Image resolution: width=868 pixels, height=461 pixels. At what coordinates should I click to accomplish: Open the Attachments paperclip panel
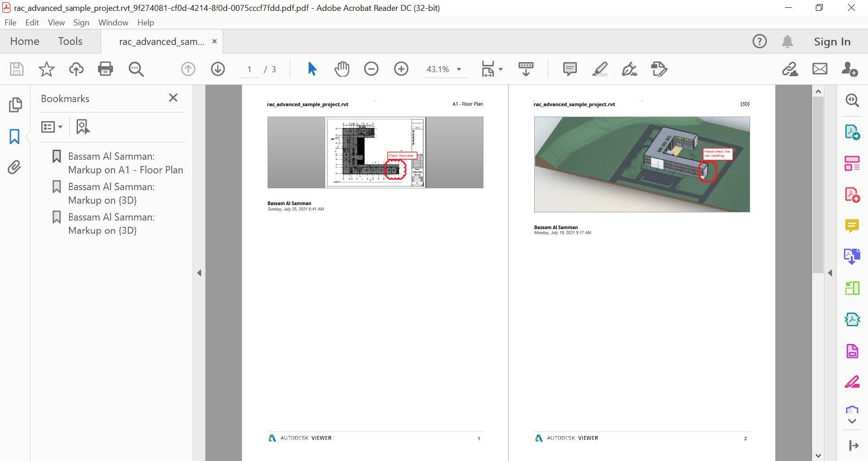pos(15,167)
